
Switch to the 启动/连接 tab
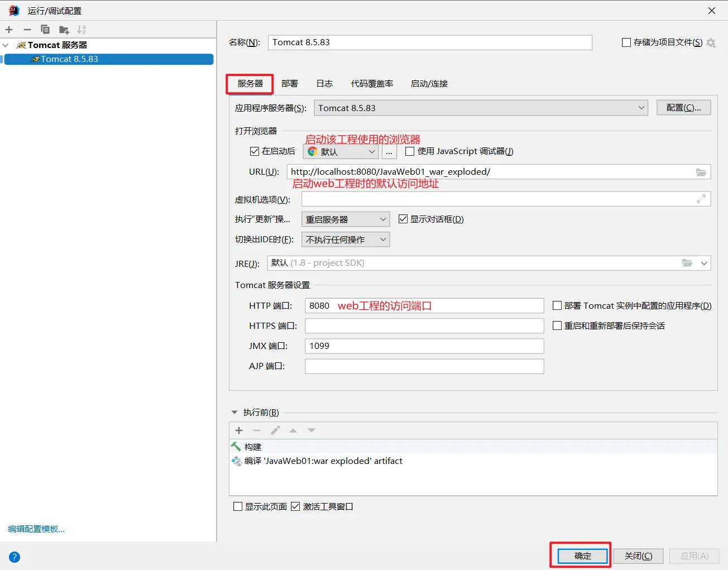429,84
